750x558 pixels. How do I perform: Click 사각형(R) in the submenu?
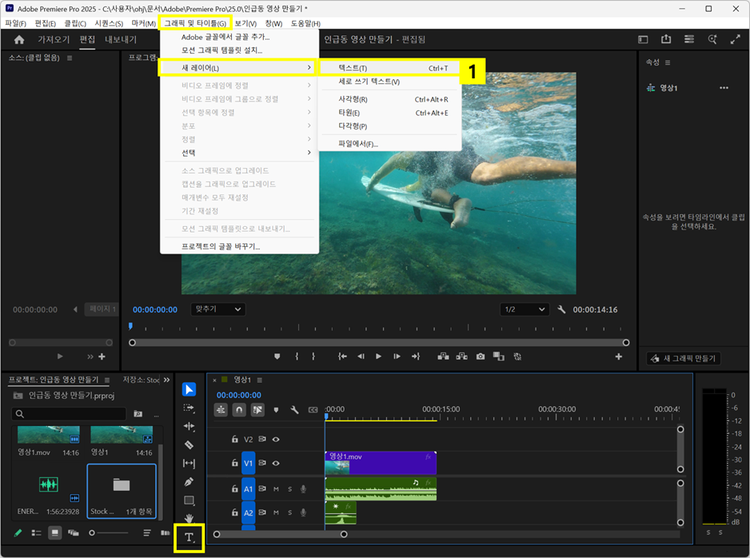coord(354,100)
